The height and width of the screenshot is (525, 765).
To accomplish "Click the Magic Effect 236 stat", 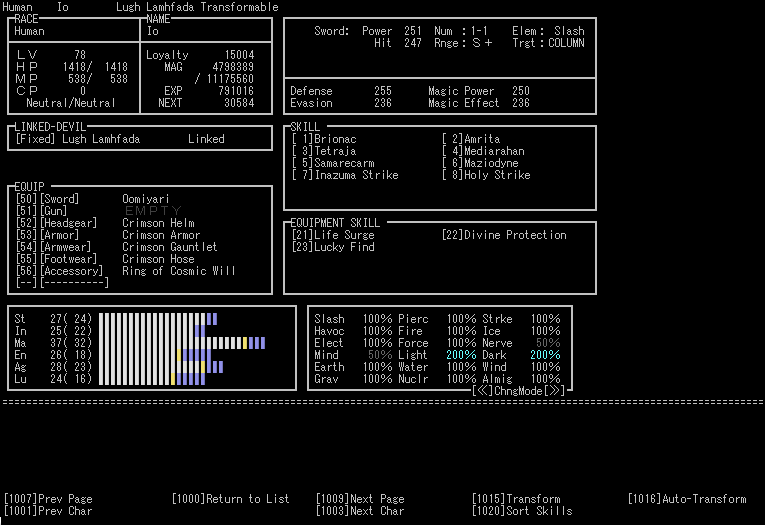I will [479, 103].
